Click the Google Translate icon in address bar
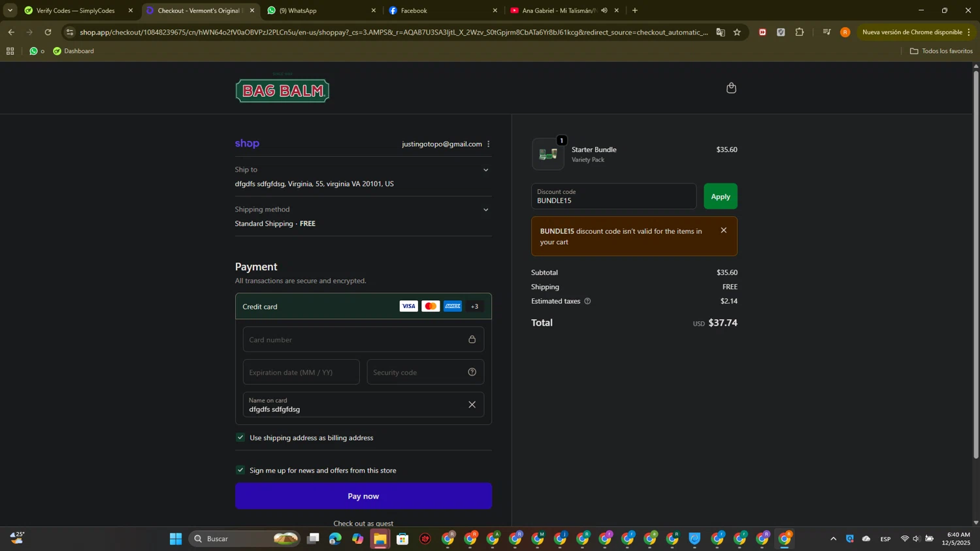980x551 pixels. (x=720, y=32)
